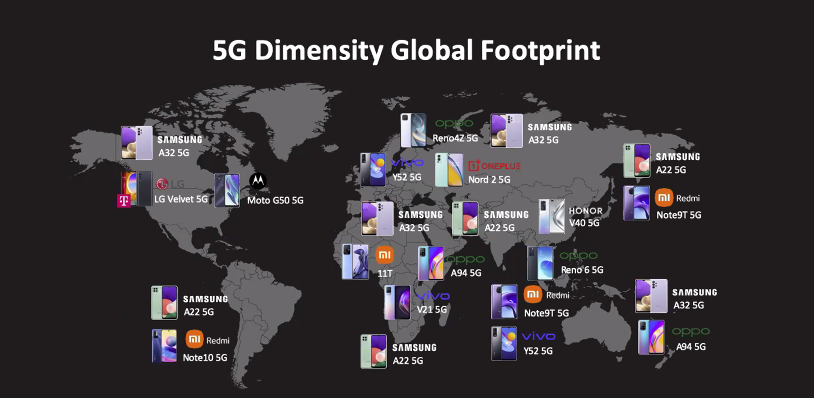Click the OPPO logo above Reno4Z 5G

[454, 123]
